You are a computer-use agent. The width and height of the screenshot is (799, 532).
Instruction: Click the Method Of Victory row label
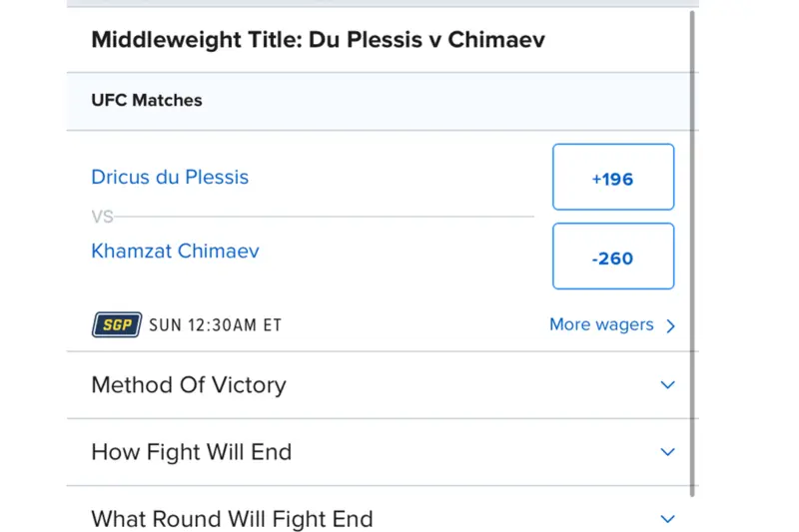point(189,384)
